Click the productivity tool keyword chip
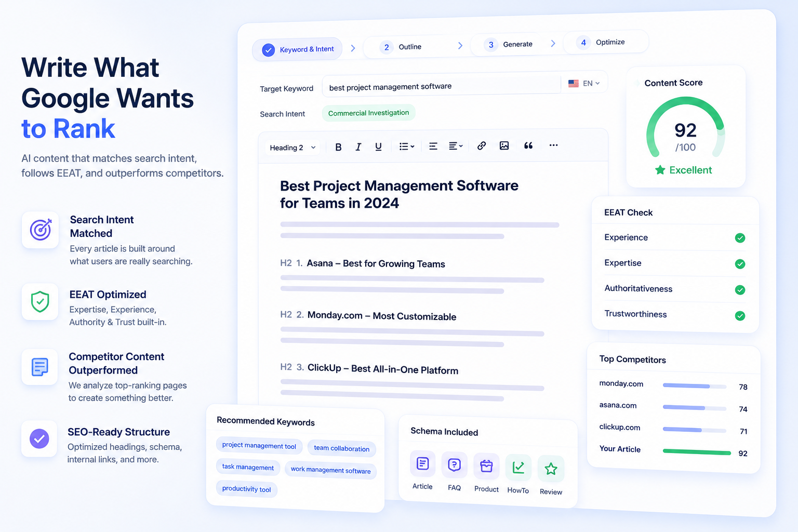Image resolution: width=798 pixels, height=532 pixels. coord(246,489)
